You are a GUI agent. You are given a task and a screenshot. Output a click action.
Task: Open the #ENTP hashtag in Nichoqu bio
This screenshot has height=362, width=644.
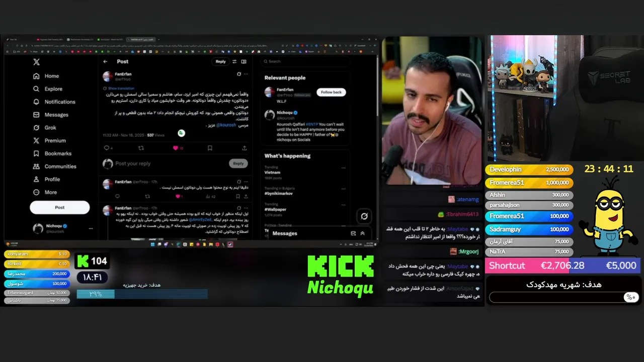[312, 124]
